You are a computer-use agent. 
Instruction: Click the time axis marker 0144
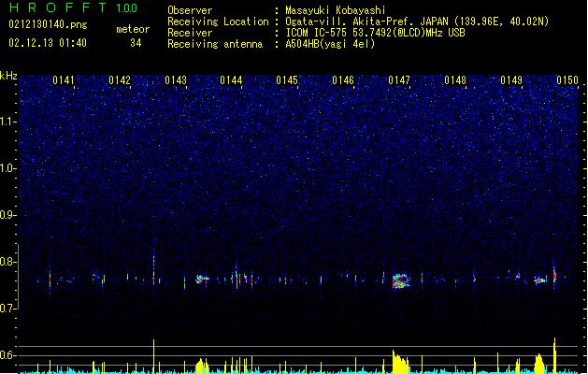point(231,80)
